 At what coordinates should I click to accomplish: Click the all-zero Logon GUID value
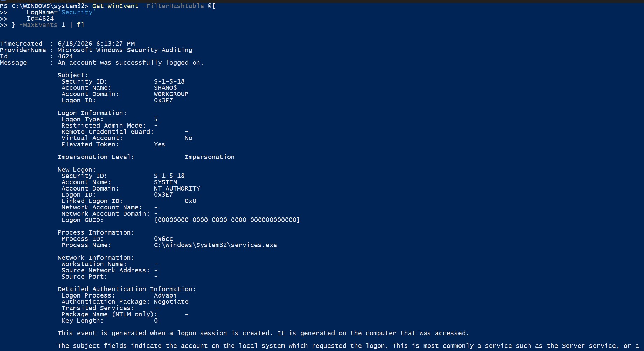tap(227, 220)
